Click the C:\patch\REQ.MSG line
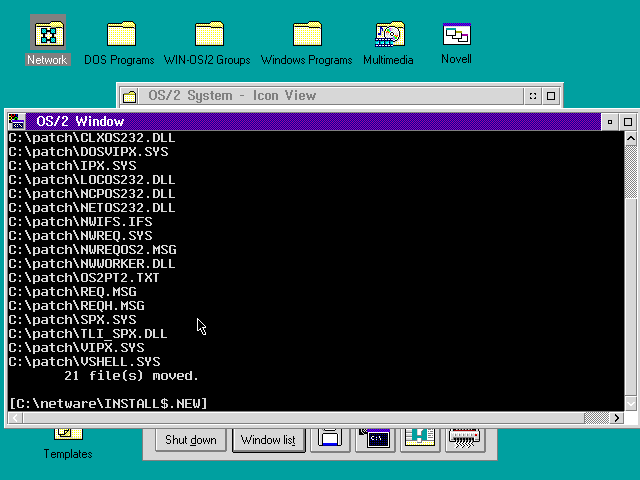The width and height of the screenshot is (640, 480). (x=72, y=291)
